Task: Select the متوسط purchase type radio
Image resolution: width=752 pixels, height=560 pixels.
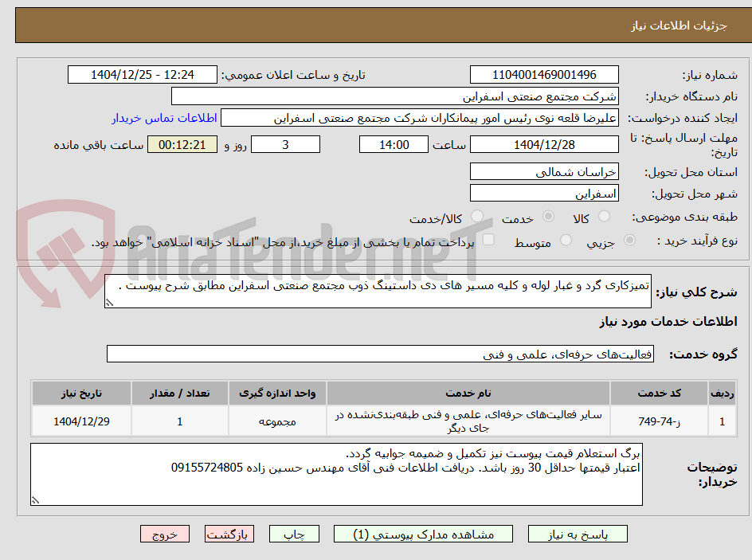Action: point(566,240)
